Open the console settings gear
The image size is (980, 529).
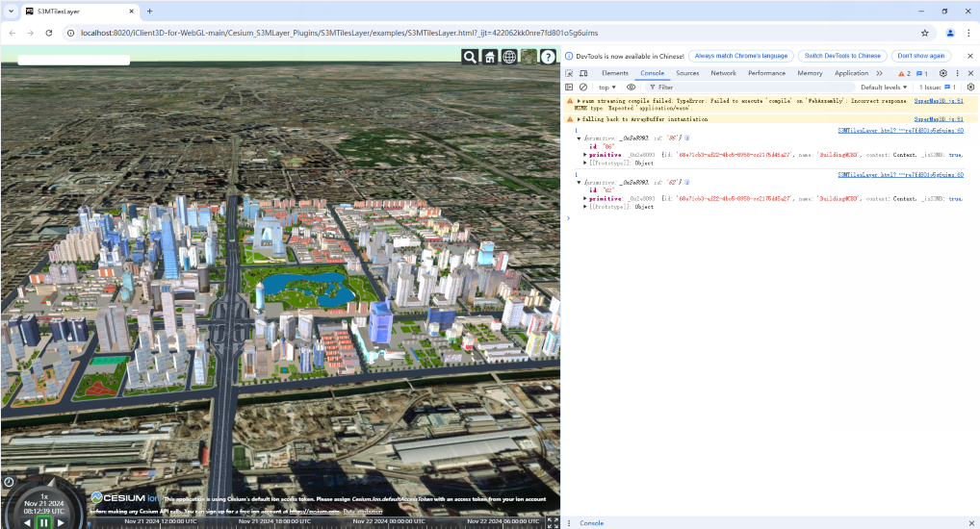[x=970, y=88]
